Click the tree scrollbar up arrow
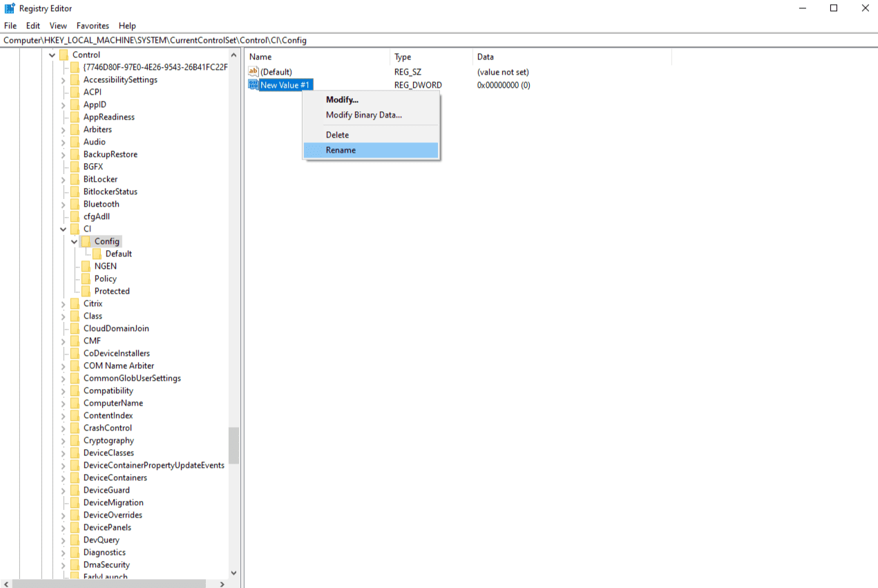Image resolution: width=878 pixels, height=588 pixels. [x=233, y=55]
